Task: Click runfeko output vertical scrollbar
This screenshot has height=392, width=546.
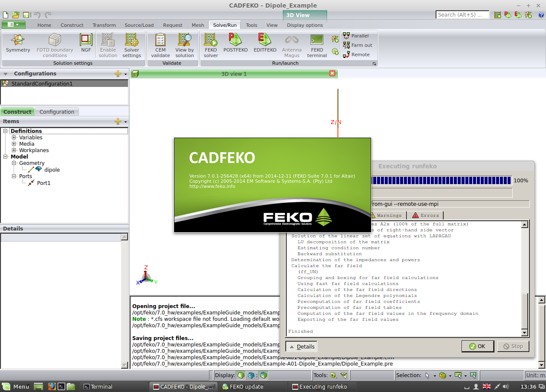Action: [x=525, y=278]
